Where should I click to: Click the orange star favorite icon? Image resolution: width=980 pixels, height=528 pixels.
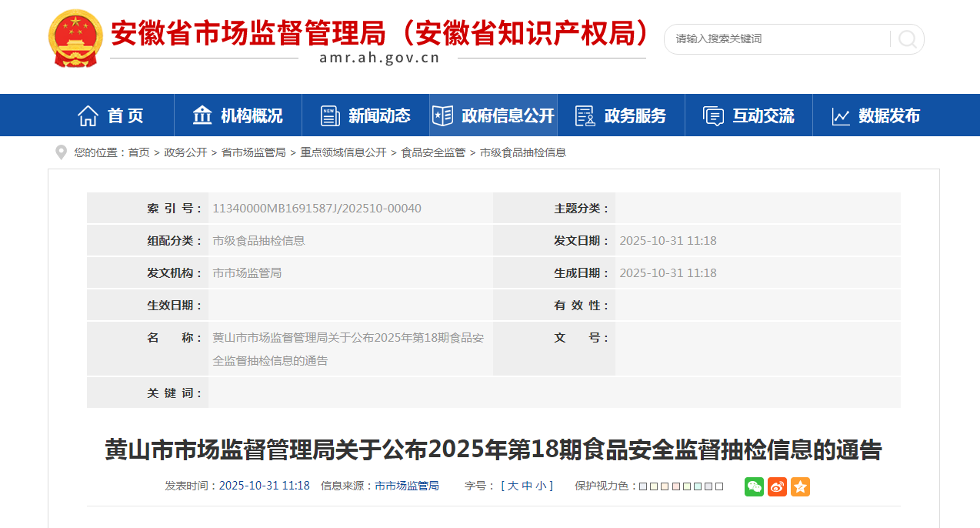[x=800, y=486]
